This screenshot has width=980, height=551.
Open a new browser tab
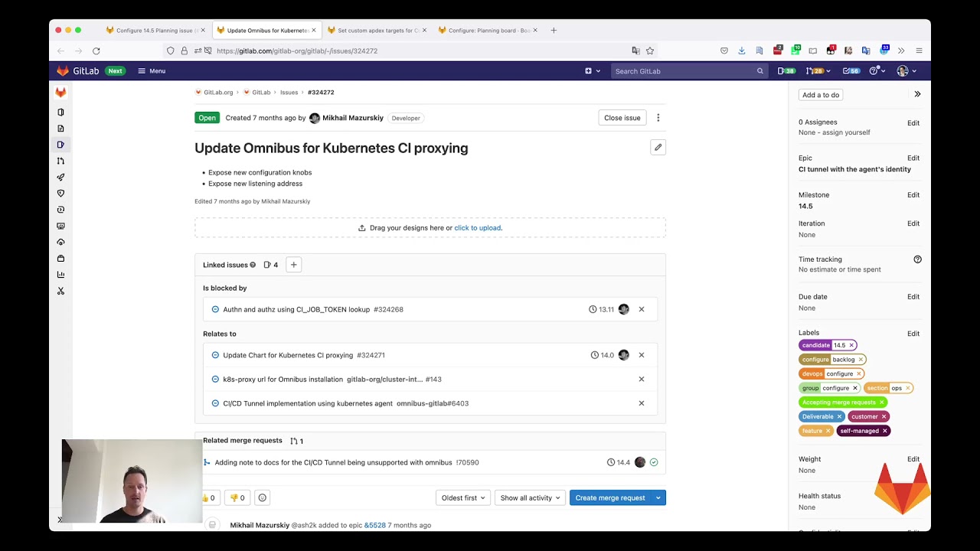pyautogui.click(x=554, y=31)
